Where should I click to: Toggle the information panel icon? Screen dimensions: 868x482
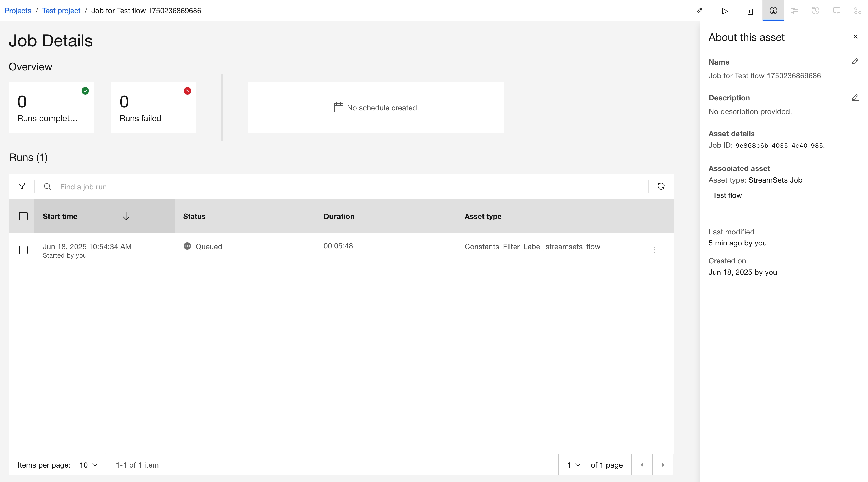773,11
